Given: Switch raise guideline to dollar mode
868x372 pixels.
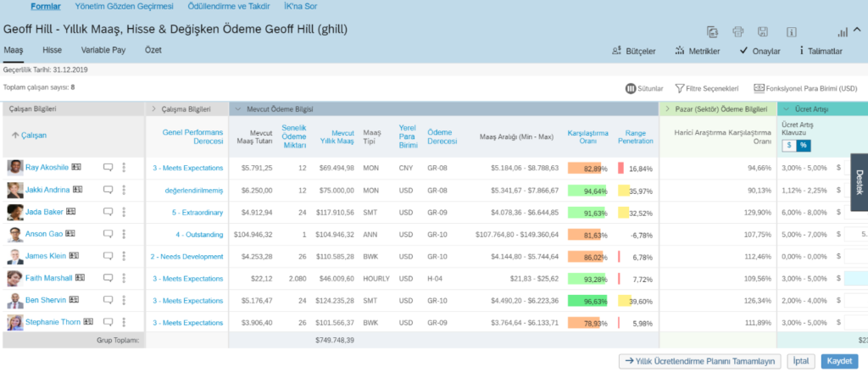Looking at the screenshot, I should [789, 146].
